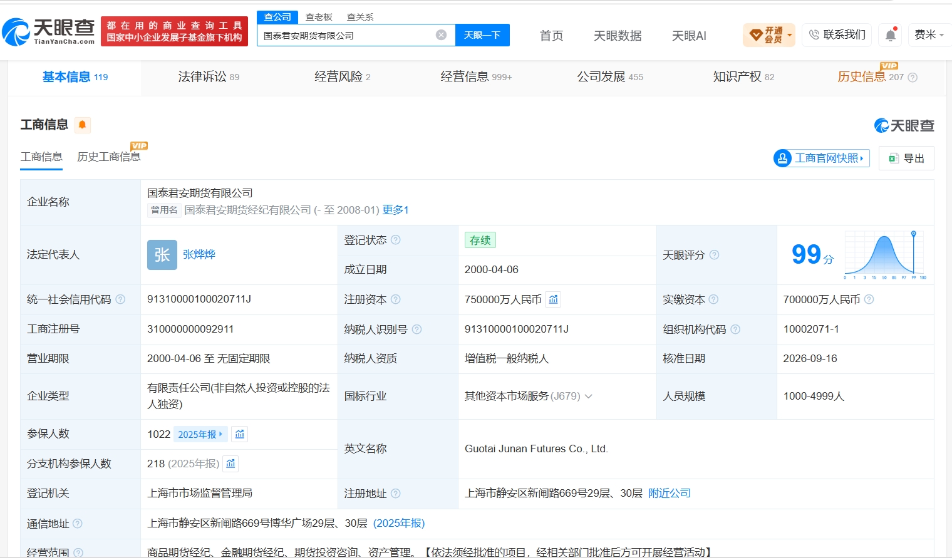Click 工商注册号 value 310000000092911

(x=190, y=329)
